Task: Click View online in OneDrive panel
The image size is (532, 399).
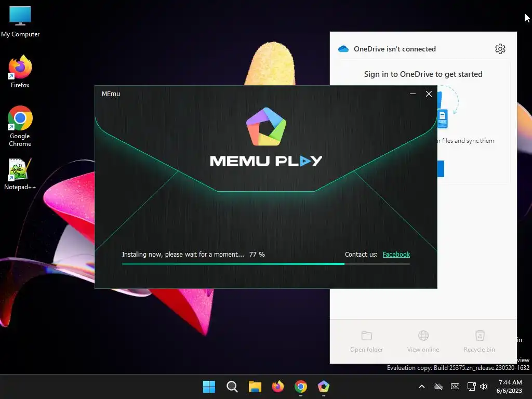Action: pos(423,342)
